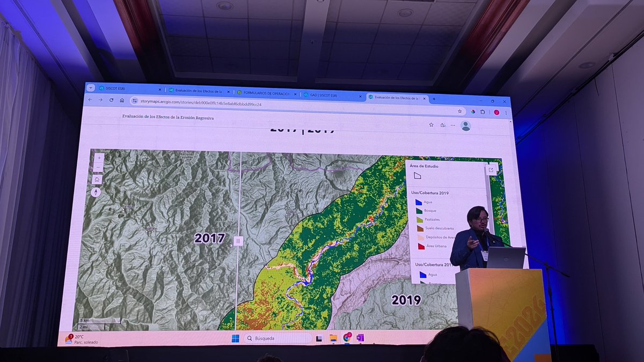Open the browser home page
Image resolution: width=644 pixels, height=362 pixels.
[x=122, y=100]
